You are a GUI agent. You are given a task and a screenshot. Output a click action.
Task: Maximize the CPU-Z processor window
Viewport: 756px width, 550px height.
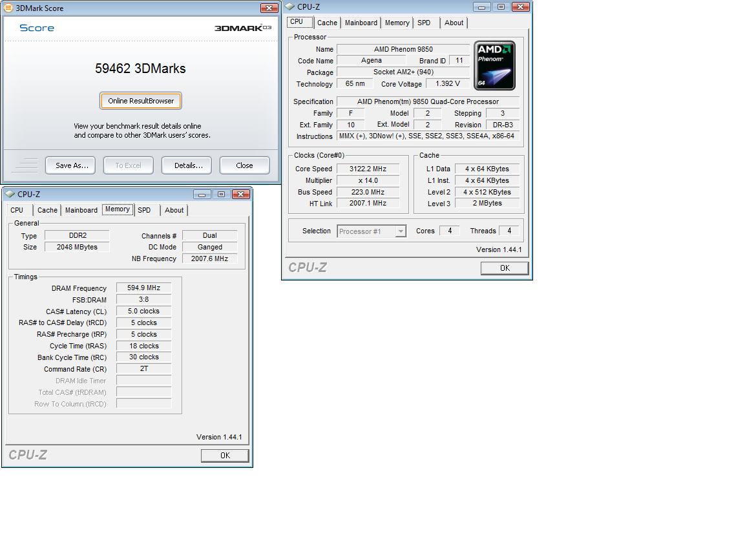tap(501, 6)
